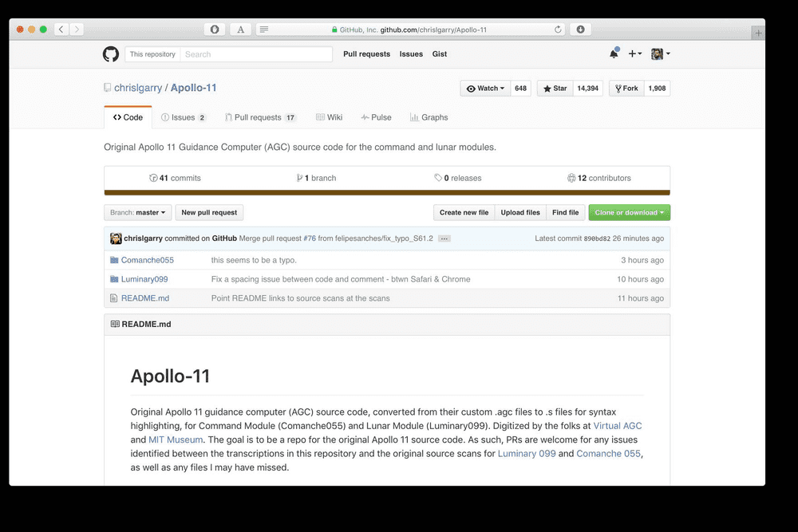
Task: Open the Luminary 099 scans link
Action: tap(527, 453)
